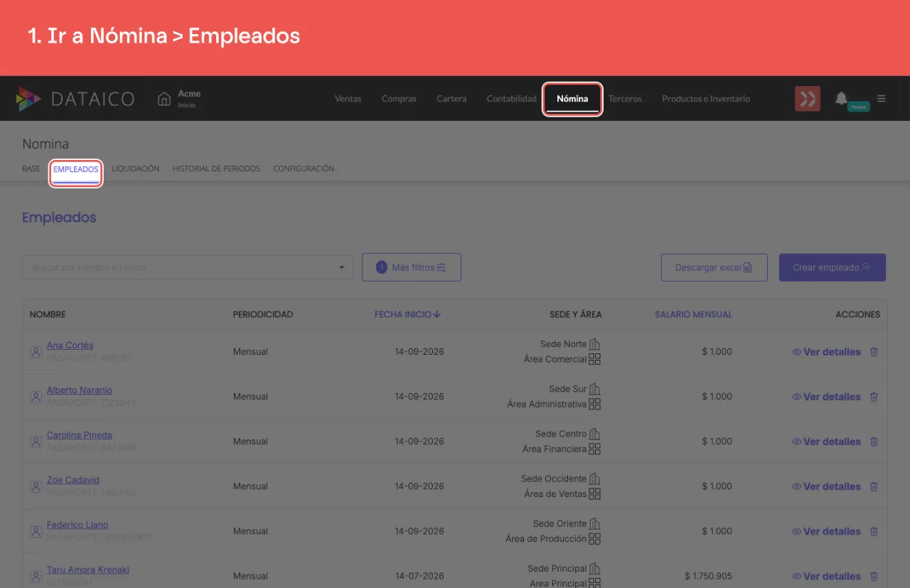Focus the search by name or cédula field

tap(188, 267)
